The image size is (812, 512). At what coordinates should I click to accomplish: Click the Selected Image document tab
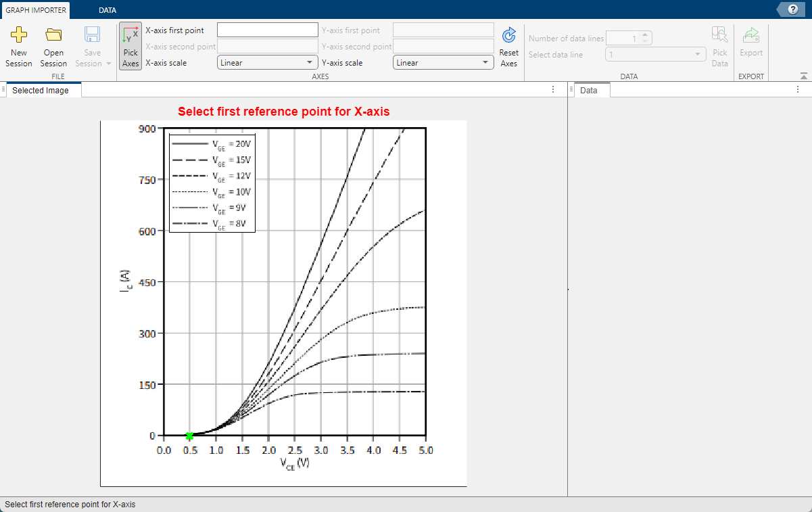41,90
